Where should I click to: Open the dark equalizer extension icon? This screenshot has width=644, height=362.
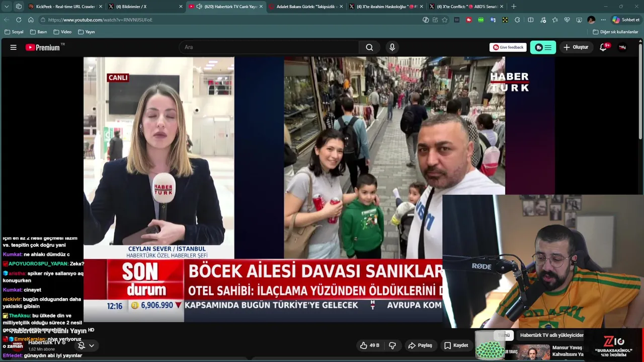(x=457, y=20)
